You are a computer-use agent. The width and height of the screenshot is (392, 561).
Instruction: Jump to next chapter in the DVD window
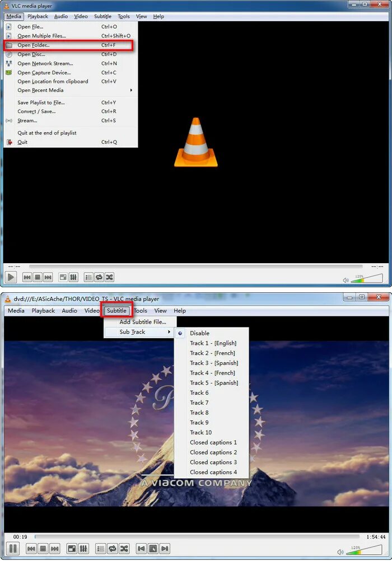164,549
